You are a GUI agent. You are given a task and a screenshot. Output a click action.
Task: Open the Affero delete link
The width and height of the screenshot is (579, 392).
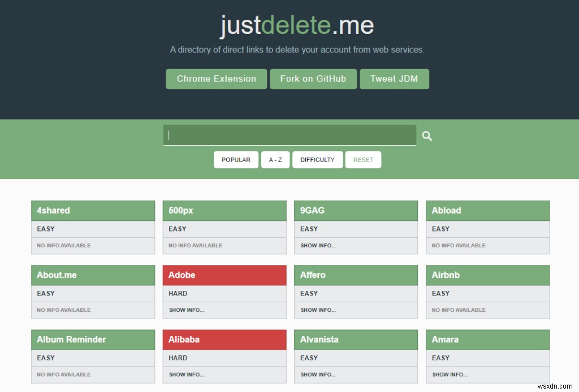click(356, 275)
